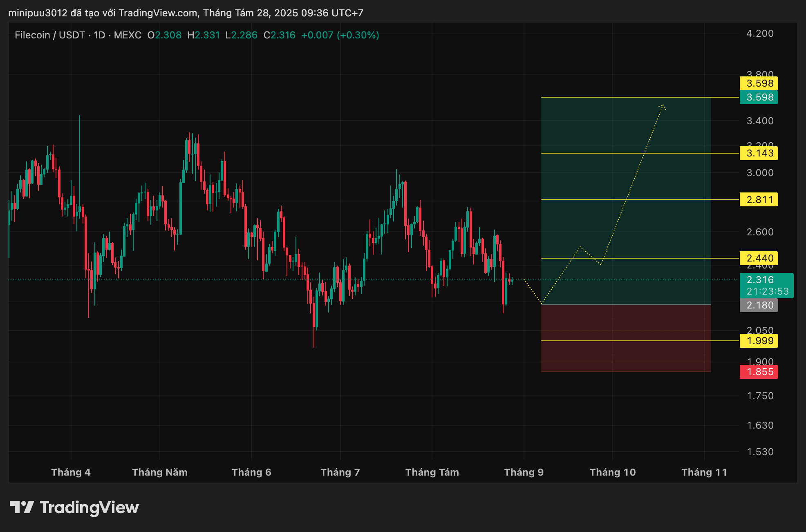Click the 4.200 price scale value
The width and height of the screenshot is (806, 532).
760,34
